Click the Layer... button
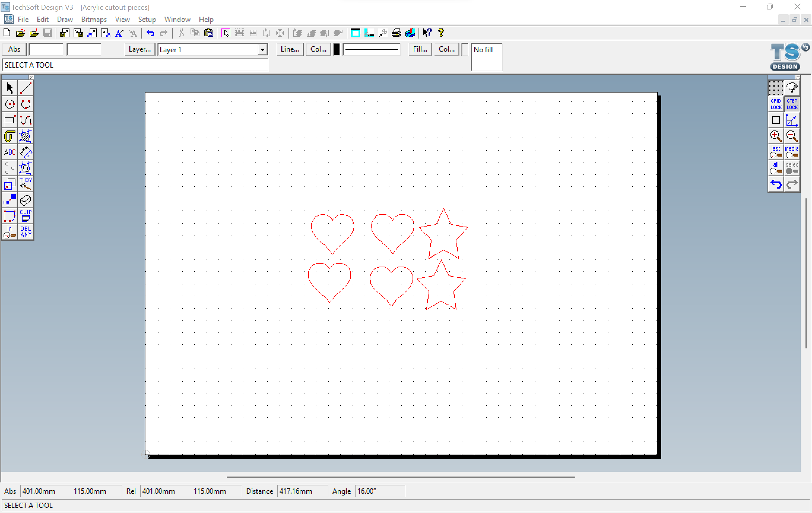812x513 pixels. (x=139, y=49)
